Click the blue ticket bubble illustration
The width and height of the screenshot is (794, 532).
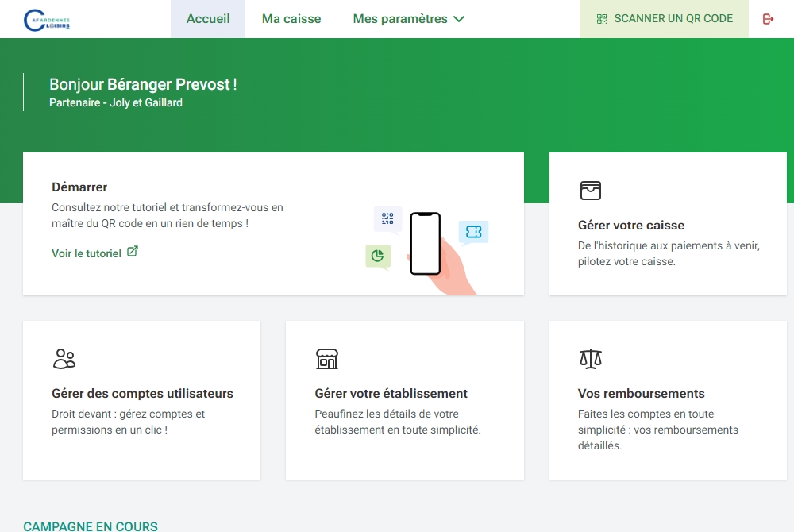coord(473,232)
